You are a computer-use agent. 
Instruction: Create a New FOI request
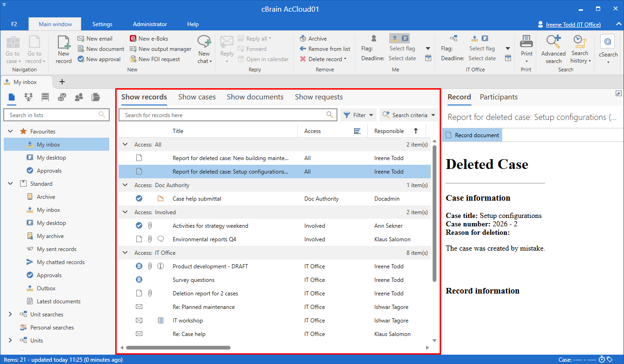(x=155, y=59)
